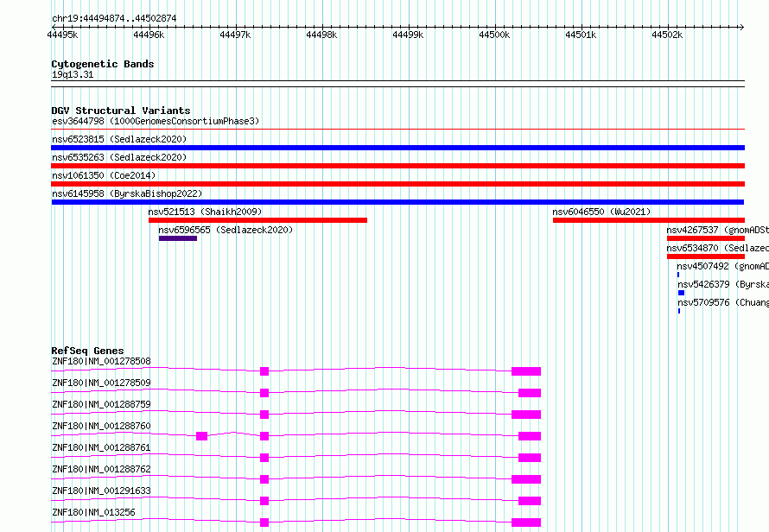Open variant nsv4507492 label
Screen dimensions: 769x532
pyautogui.click(x=723, y=266)
